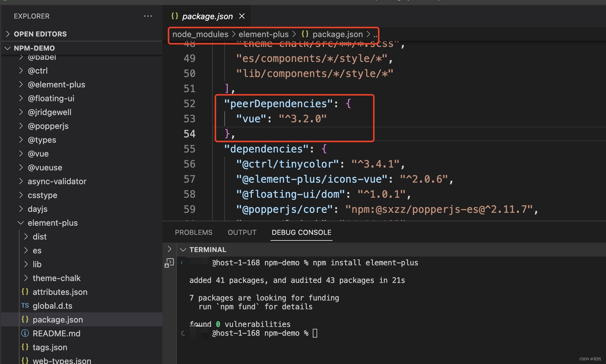Click the TS icon beside global.d.ts

coord(25,306)
